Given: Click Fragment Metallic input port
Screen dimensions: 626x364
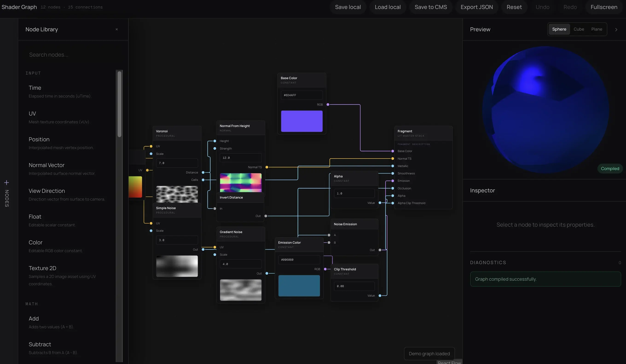Looking at the screenshot, I should 392,166.
